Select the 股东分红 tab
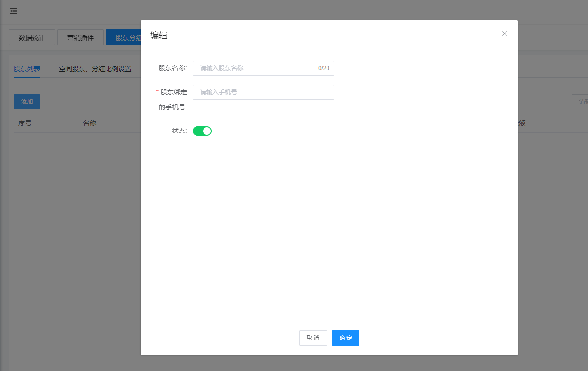The width and height of the screenshot is (588, 371). 124,38
